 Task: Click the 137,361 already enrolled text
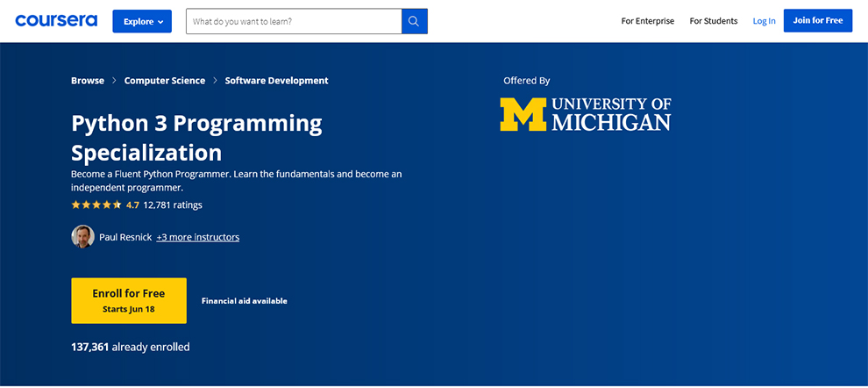(x=130, y=347)
